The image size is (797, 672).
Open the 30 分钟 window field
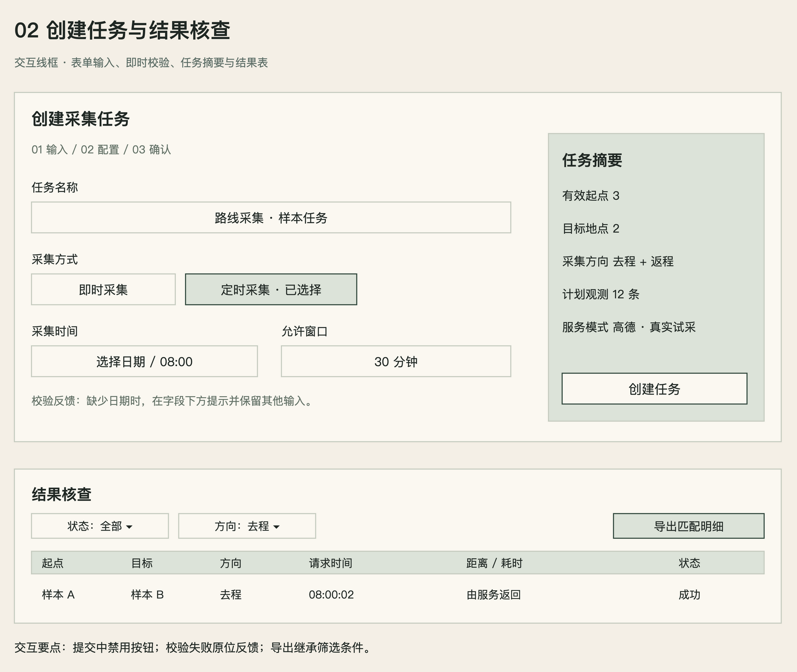tap(396, 361)
